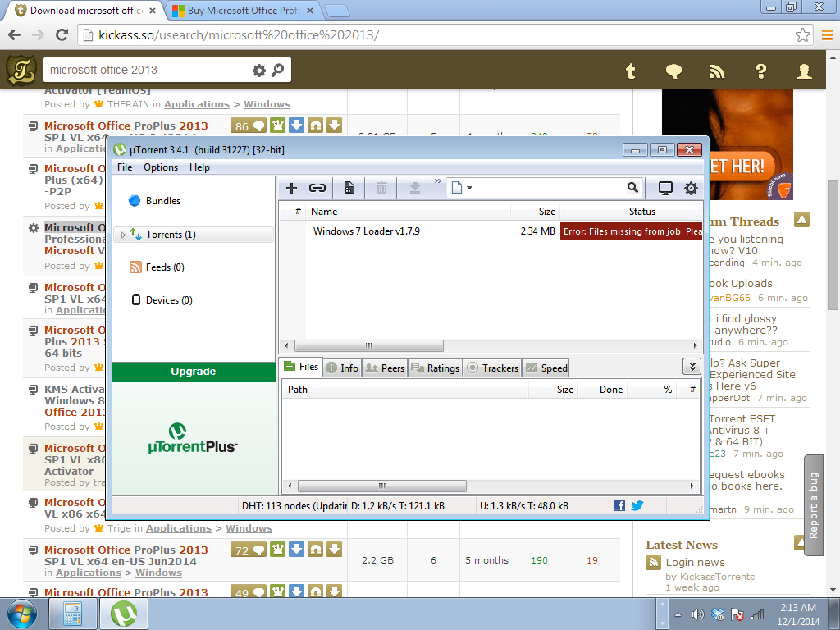
Task: Expand hidden toolbar items via double chevron
Action: [437, 181]
